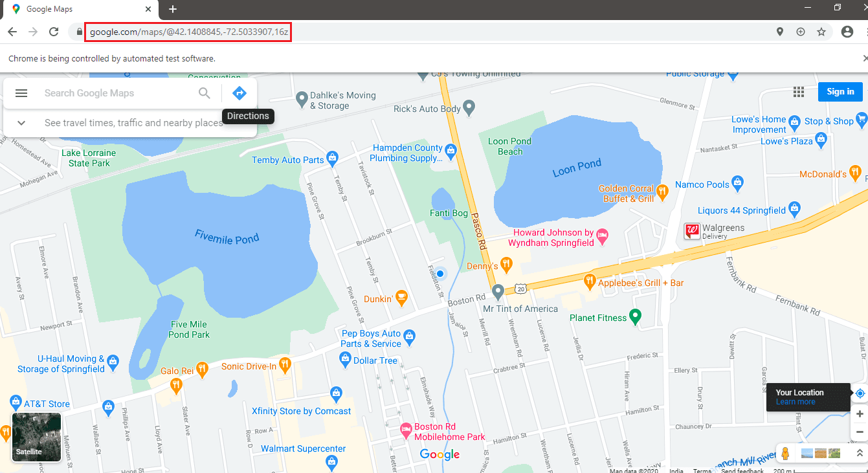Image resolution: width=868 pixels, height=473 pixels.
Task: Select Liquors 44 Springfield pin
Action: point(796,208)
